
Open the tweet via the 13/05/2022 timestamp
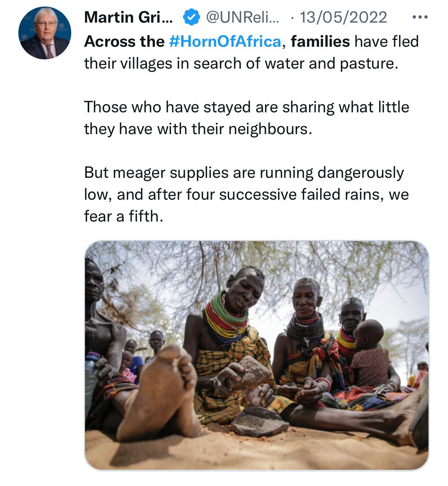[343, 17]
